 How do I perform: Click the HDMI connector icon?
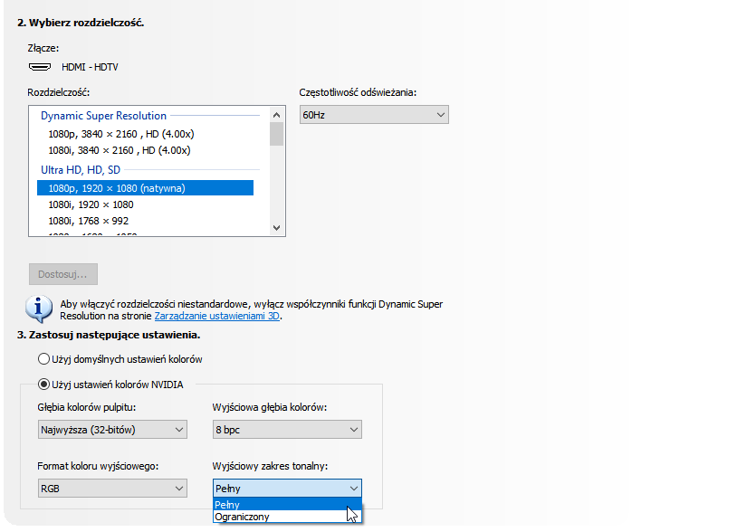click(x=39, y=67)
